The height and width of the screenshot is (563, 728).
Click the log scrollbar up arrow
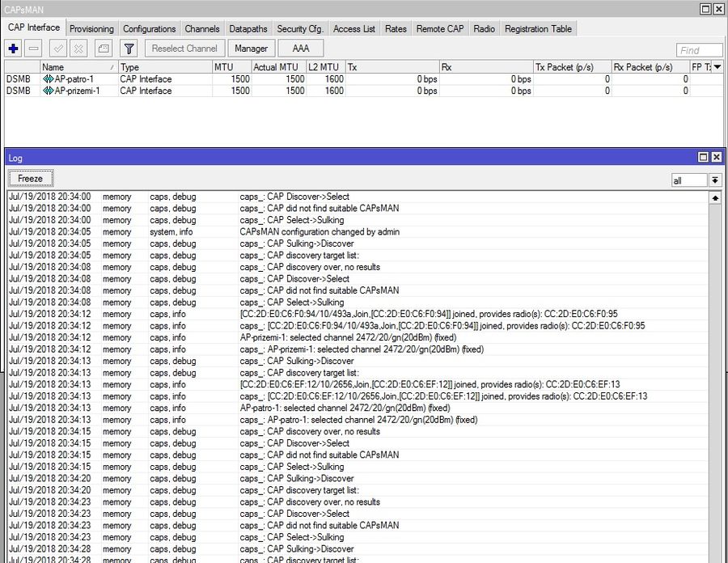[715, 198]
